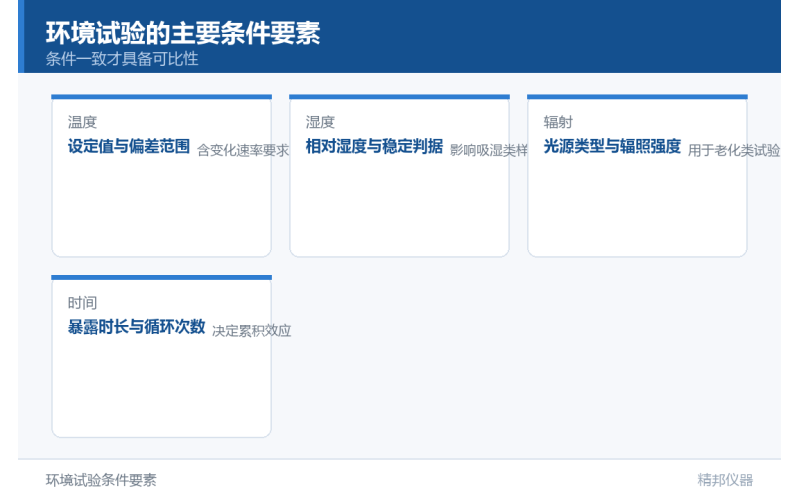This screenshot has height=500, width=800.
Task: Click the 时间 card label
Action: (x=82, y=303)
